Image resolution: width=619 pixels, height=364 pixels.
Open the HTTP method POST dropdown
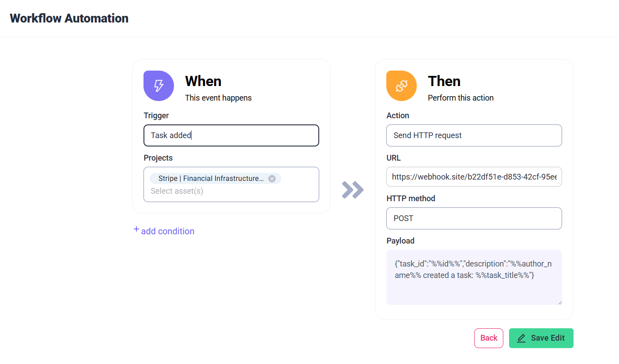pyautogui.click(x=474, y=218)
